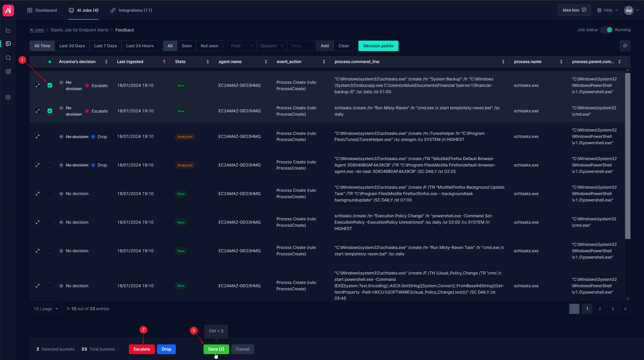644x360 pixels.
Task: Go to next page arrow
Action: click(625, 309)
